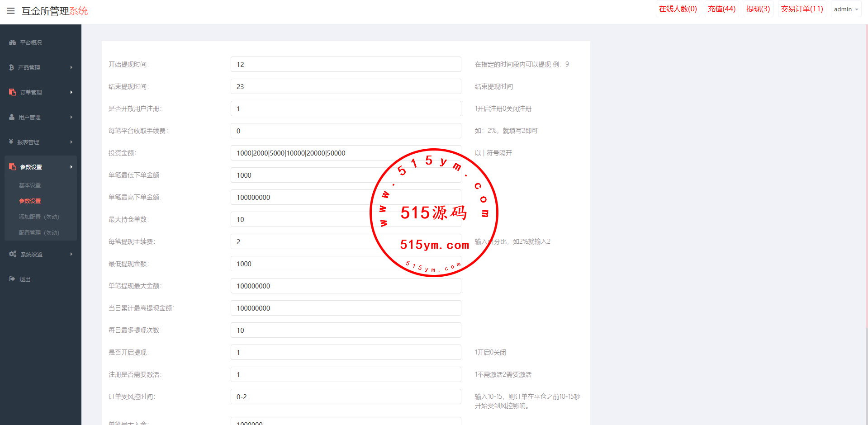The image size is (868, 425).
Task: Click the yen icon beside 报表管理
Action: click(11, 142)
